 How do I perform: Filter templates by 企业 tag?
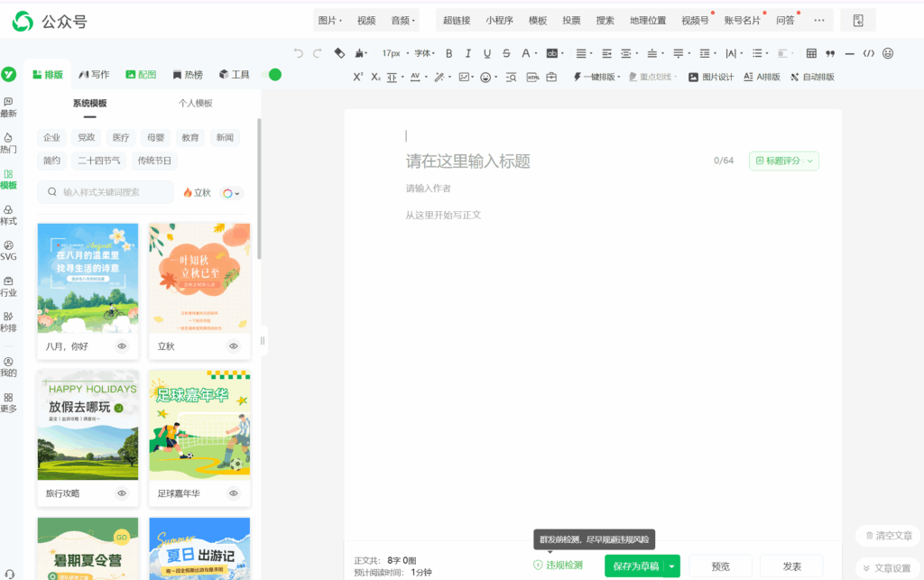coord(51,138)
